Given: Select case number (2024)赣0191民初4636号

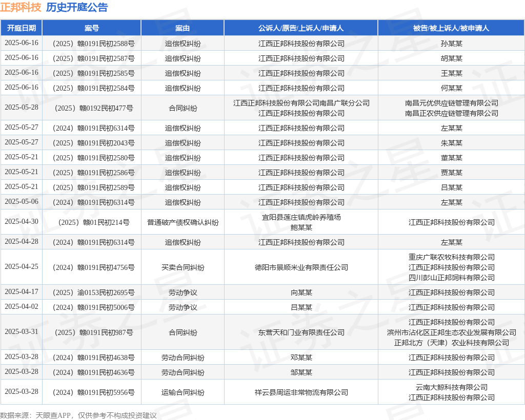Looking at the screenshot, I should click(x=94, y=372).
